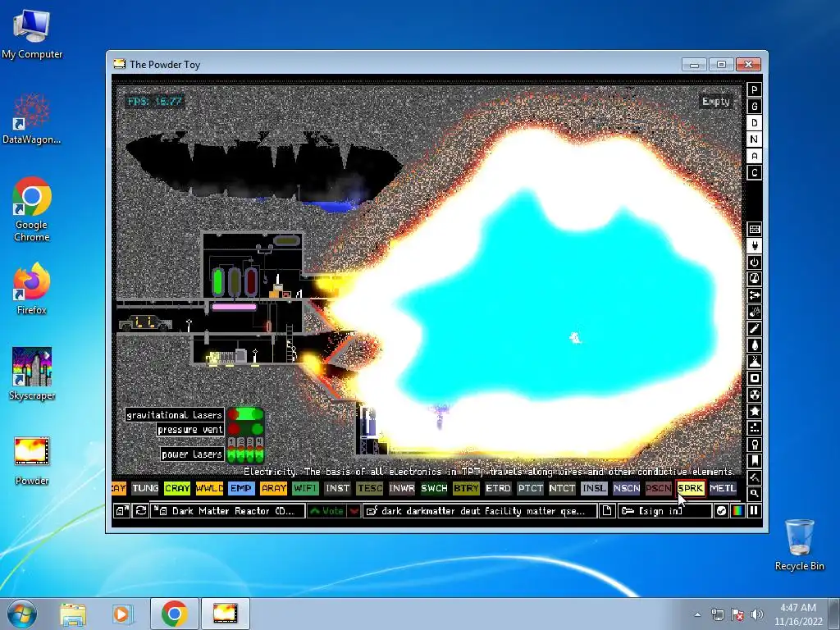Click the gravitational lasers sign
The width and height of the screenshot is (840, 630).
(174, 415)
